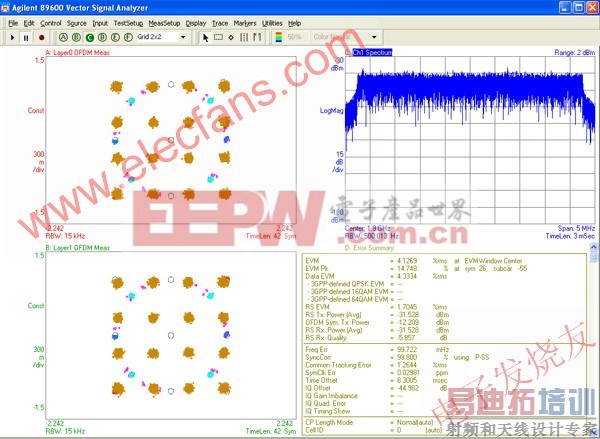Open the Source menu
This screenshot has height=439, width=600.
77,23
